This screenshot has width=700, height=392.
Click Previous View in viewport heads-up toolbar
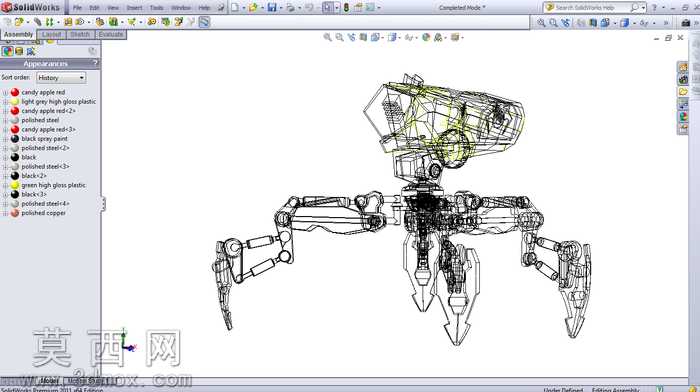[x=351, y=38]
